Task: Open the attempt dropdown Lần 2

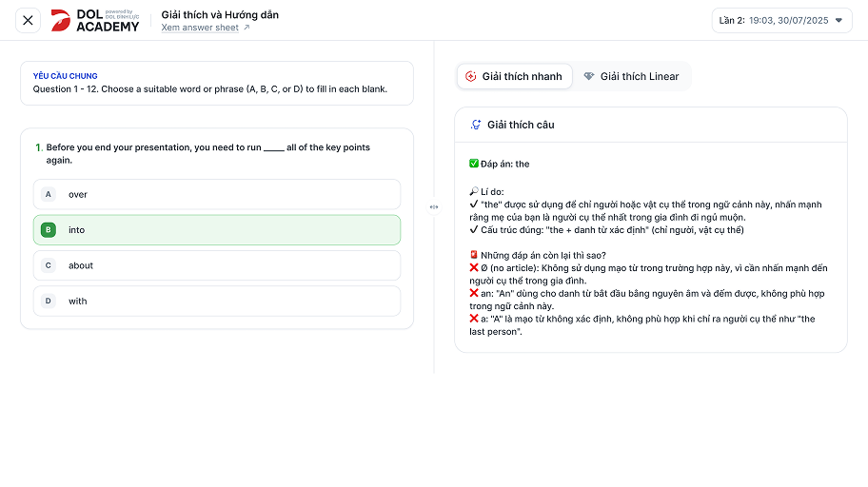Action: click(x=781, y=20)
